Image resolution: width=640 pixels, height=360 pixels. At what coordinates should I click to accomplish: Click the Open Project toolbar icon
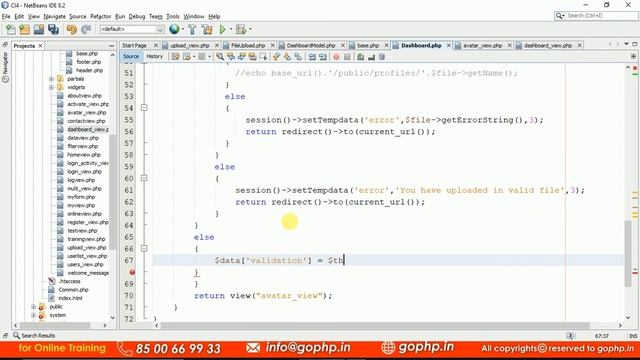(x=39, y=29)
